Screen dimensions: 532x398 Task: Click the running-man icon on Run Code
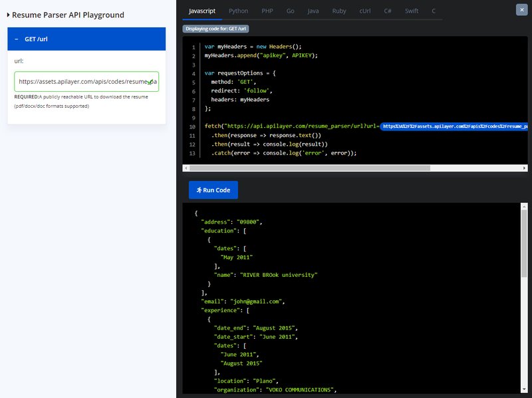tap(198, 190)
